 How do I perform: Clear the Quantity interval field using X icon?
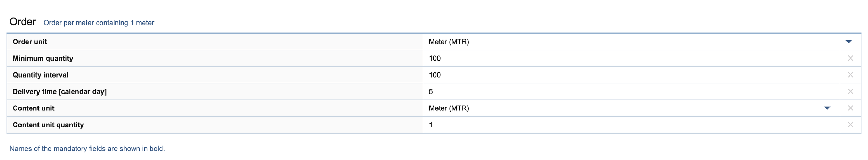(x=850, y=75)
